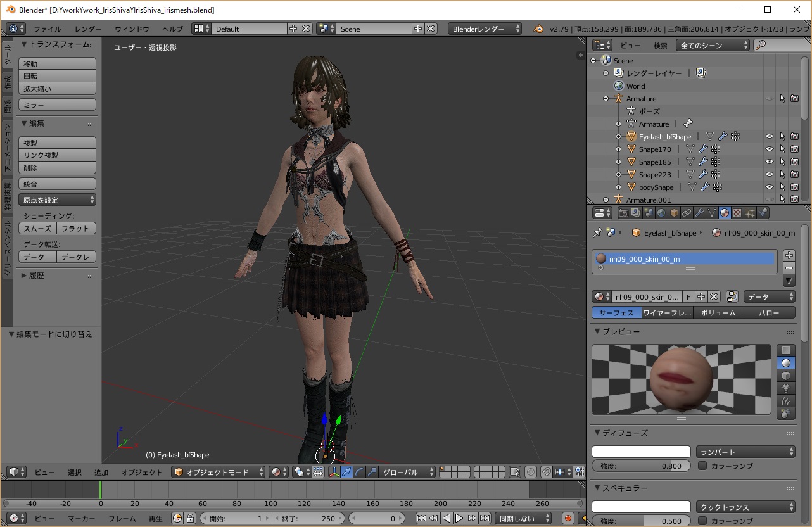Collapse the Preview panel

pyautogui.click(x=597, y=331)
